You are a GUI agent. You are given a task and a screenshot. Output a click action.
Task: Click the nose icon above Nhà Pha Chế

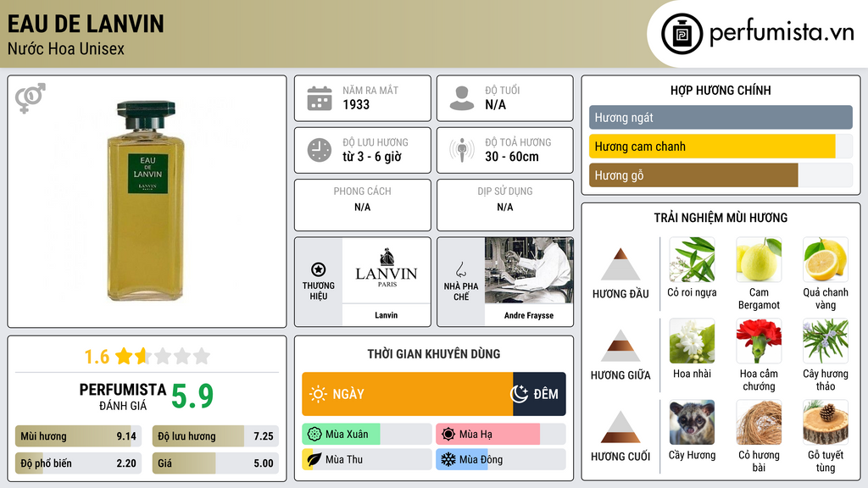coord(460,269)
